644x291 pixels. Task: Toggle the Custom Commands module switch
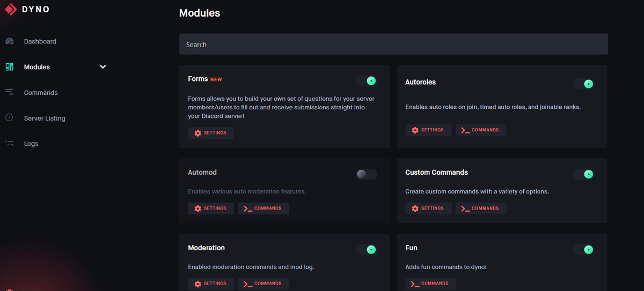click(x=584, y=174)
